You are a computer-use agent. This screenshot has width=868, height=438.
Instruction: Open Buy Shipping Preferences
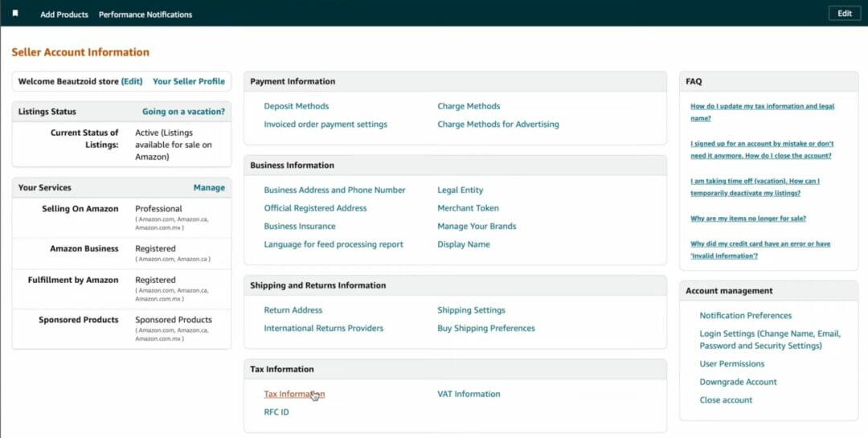tap(486, 329)
